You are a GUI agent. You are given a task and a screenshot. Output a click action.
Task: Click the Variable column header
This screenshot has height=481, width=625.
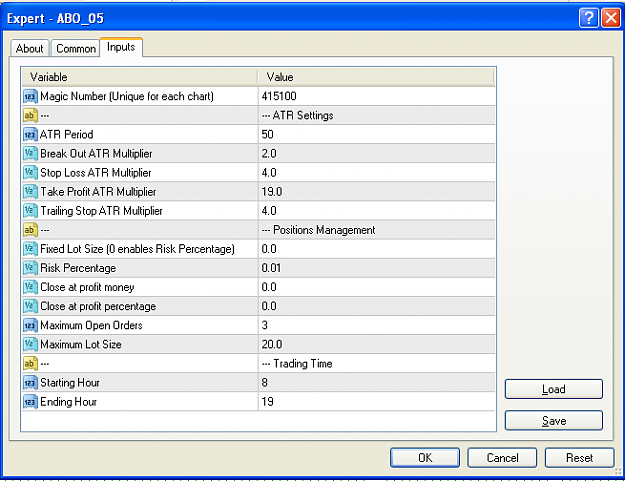click(x=140, y=77)
